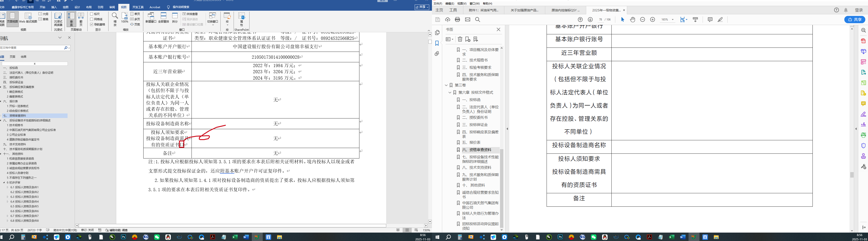Close the Acrobat 书签 bookmarks panel
Image resolution: width=868 pixels, height=241 pixels.
pos(498,30)
